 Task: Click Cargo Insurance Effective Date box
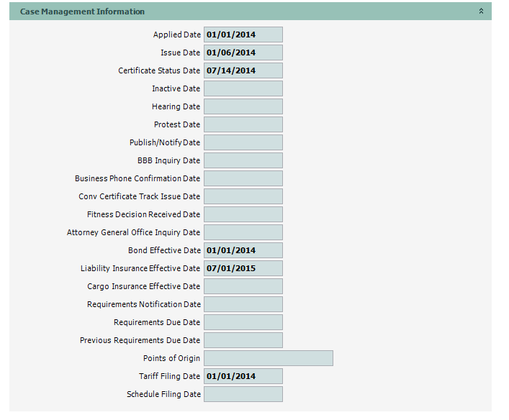click(243, 286)
